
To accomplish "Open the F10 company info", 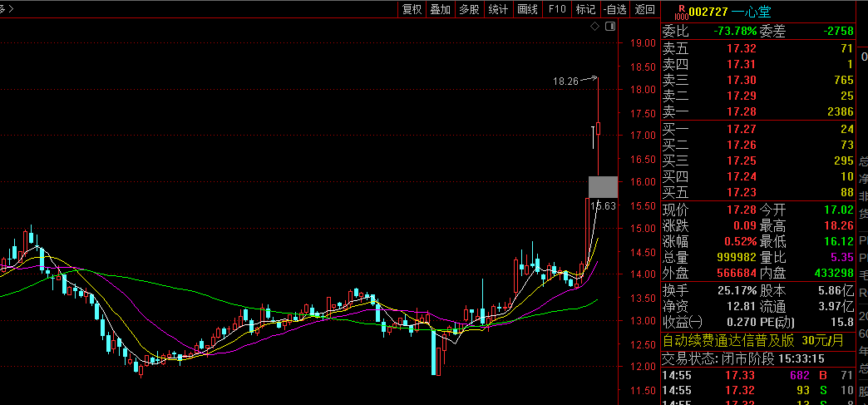I will 557,9.
